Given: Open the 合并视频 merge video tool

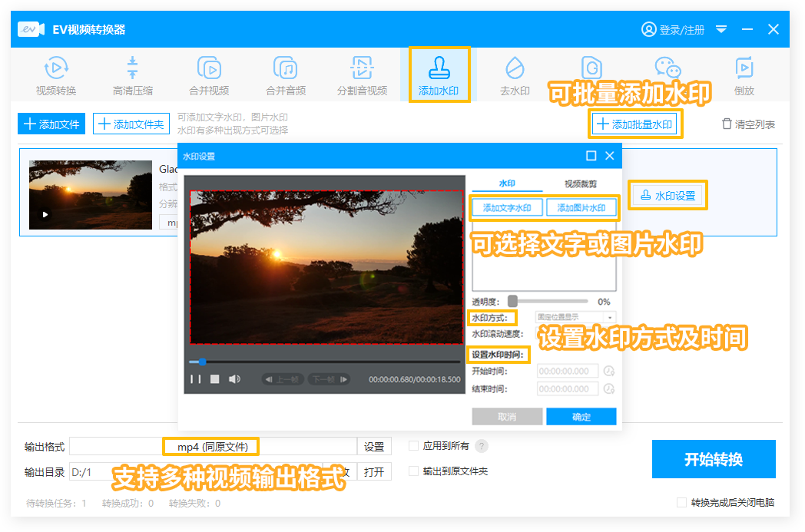Looking at the screenshot, I should tap(209, 75).
